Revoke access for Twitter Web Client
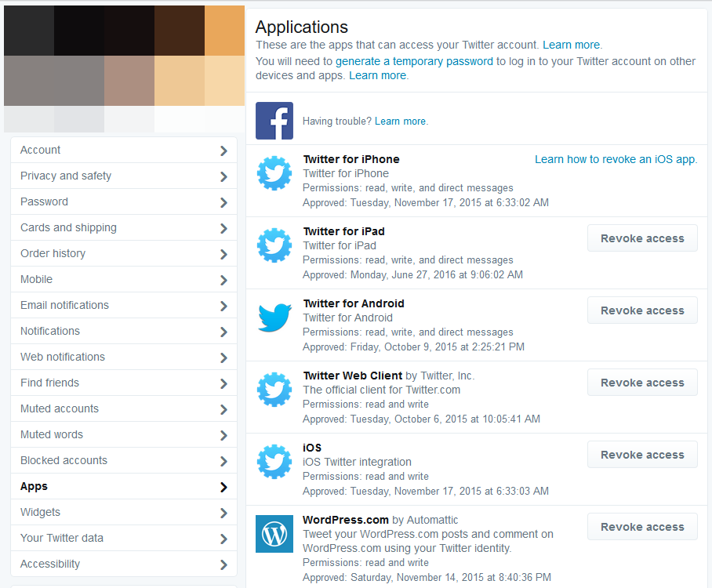 (x=642, y=383)
